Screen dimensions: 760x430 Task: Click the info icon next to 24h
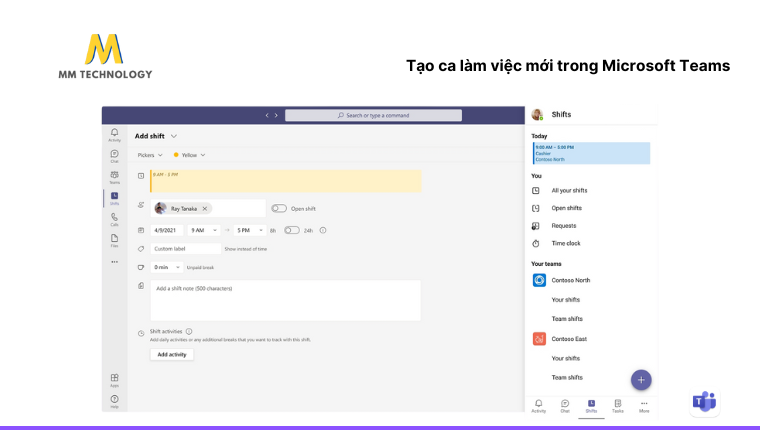(323, 230)
